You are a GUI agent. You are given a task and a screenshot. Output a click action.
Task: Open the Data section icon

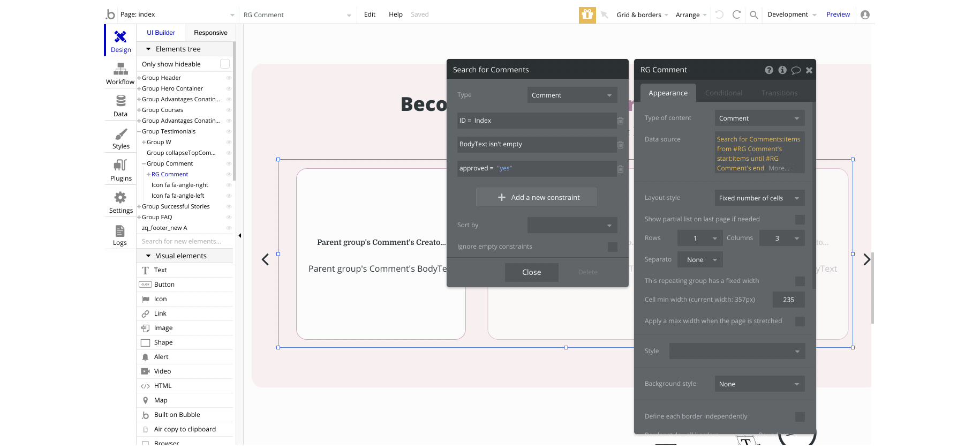pos(120,106)
